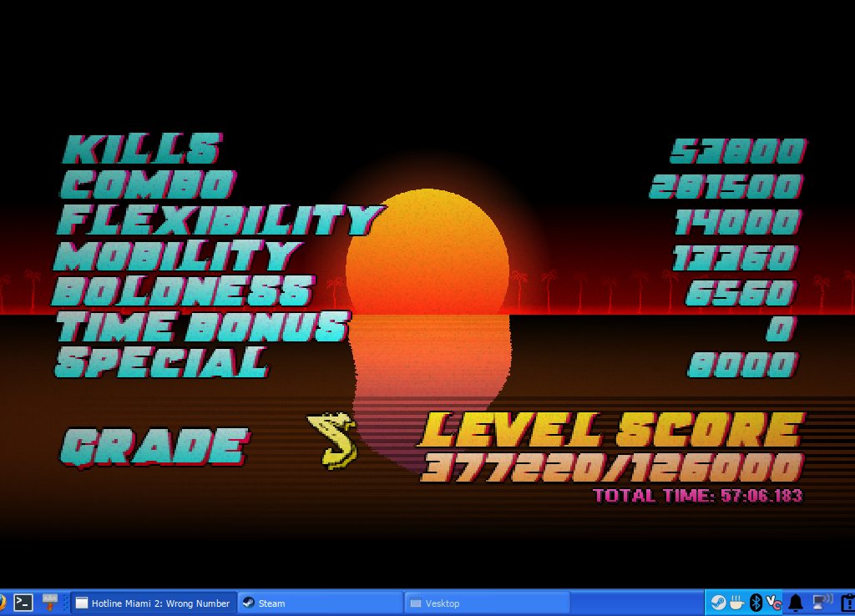Click the LEVEL SCORE heading
855x616 pixels.
pyautogui.click(x=612, y=430)
